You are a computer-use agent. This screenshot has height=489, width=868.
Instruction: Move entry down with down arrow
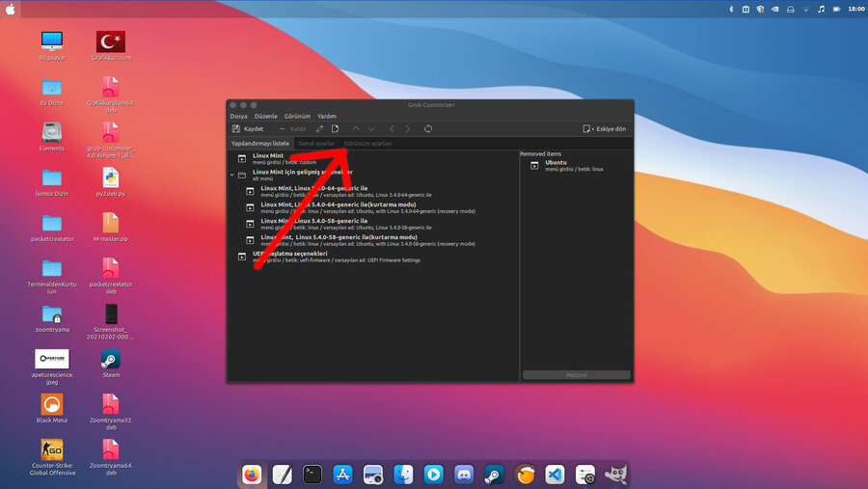pyautogui.click(x=371, y=128)
